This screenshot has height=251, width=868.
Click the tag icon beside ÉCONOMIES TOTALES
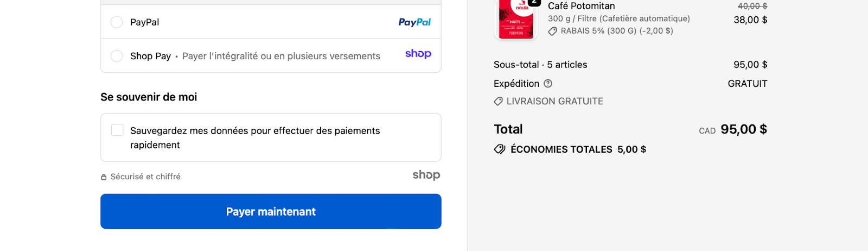point(500,149)
